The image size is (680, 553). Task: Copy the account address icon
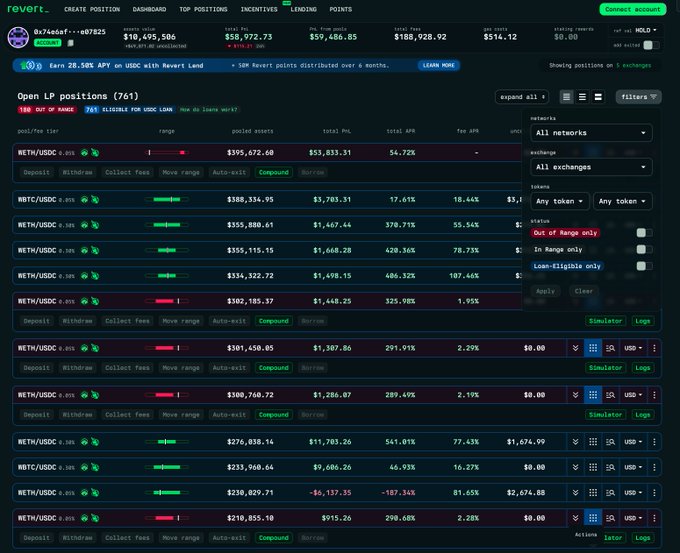tap(71, 43)
